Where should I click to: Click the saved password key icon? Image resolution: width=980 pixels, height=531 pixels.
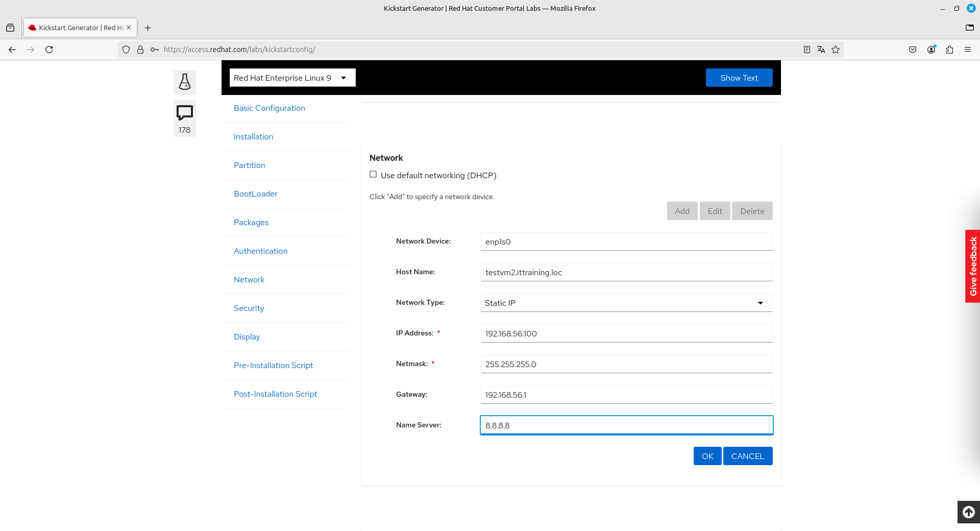click(x=154, y=50)
